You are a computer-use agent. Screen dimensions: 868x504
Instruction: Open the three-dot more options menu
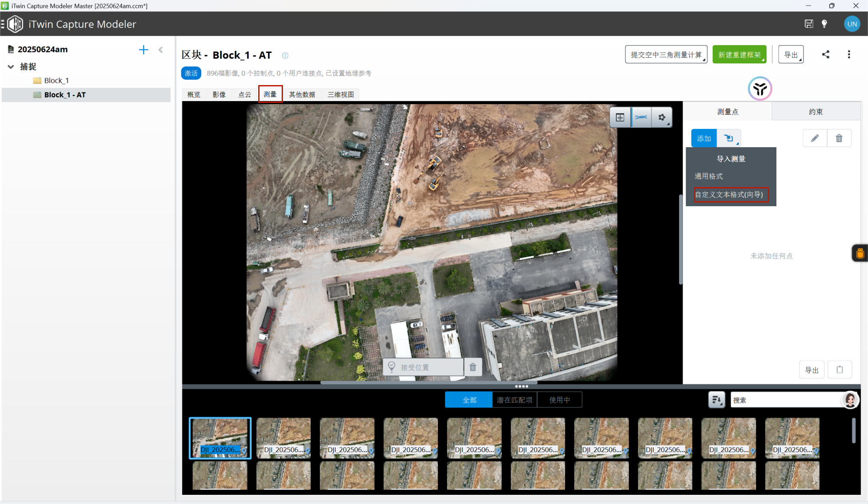point(849,54)
